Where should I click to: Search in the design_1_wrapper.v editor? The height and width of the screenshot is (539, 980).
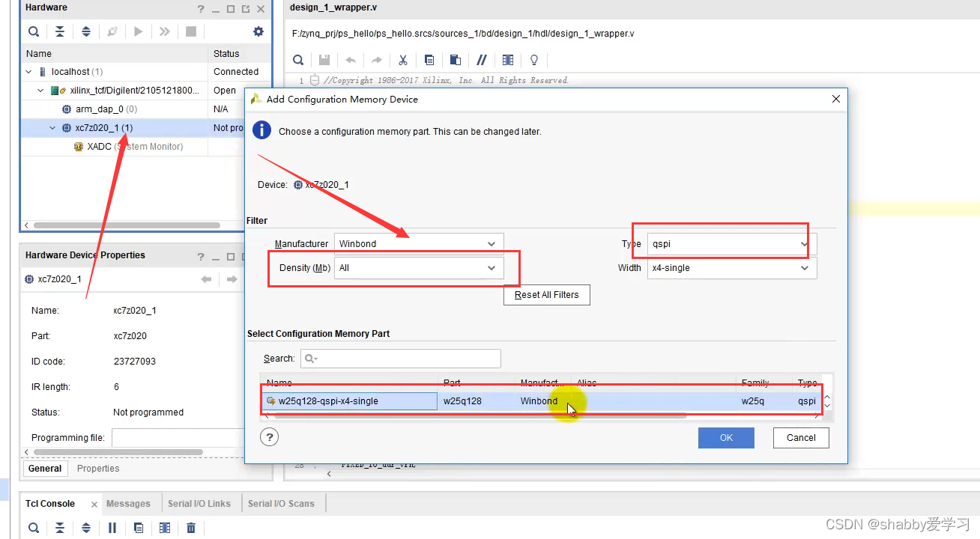(x=298, y=60)
